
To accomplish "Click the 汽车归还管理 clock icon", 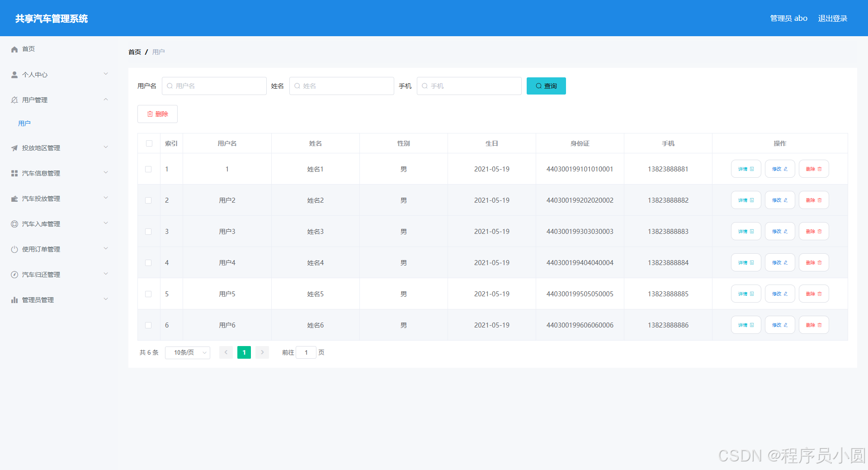I will tap(14, 274).
